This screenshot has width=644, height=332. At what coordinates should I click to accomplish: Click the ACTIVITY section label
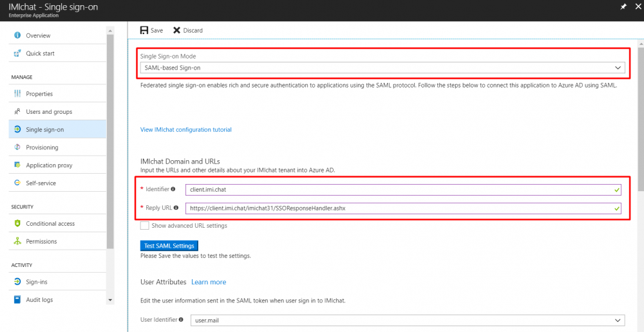pyautogui.click(x=22, y=265)
